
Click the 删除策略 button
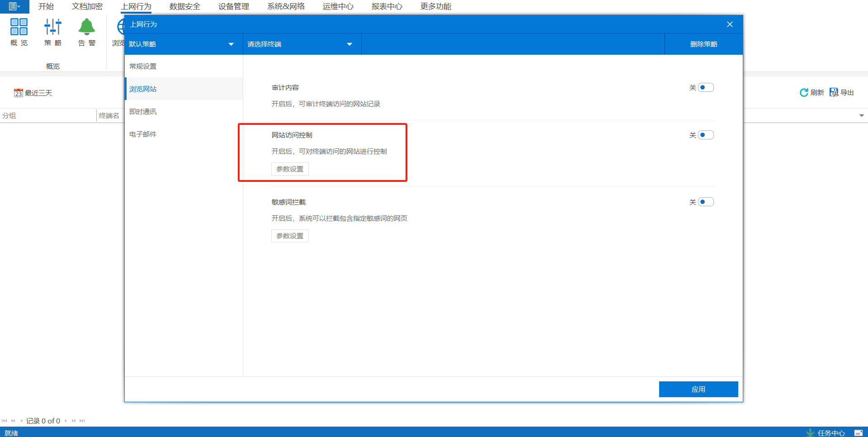click(703, 44)
